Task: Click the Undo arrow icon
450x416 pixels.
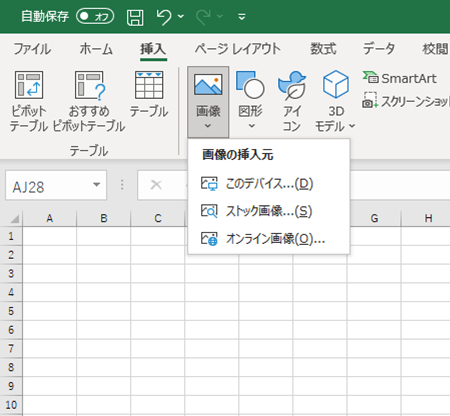Action: point(164,17)
